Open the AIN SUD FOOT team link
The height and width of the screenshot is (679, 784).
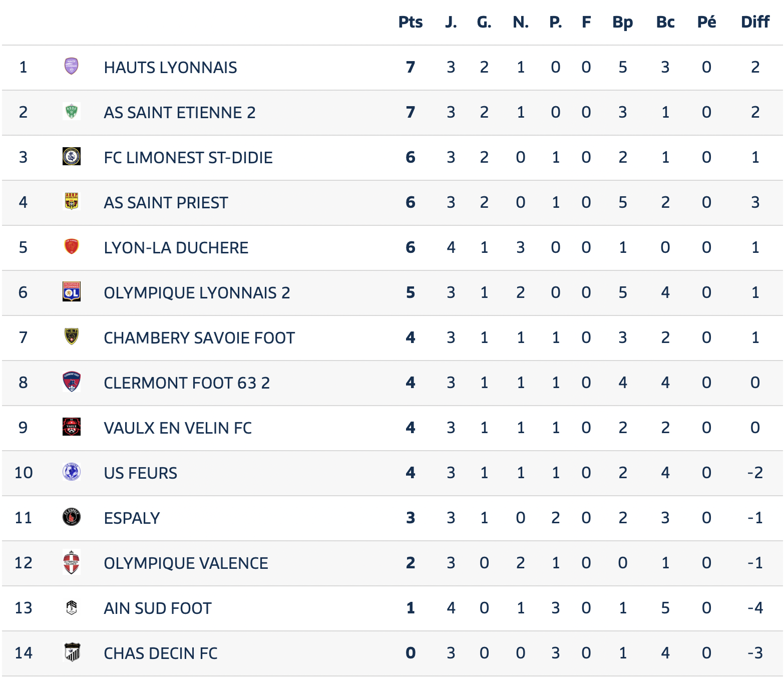[x=158, y=608]
